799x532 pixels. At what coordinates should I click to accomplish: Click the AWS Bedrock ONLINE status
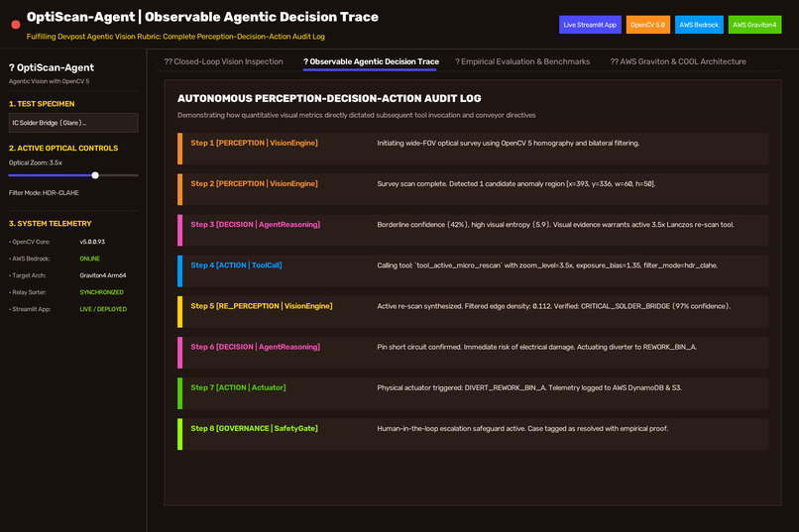[x=89, y=259]
